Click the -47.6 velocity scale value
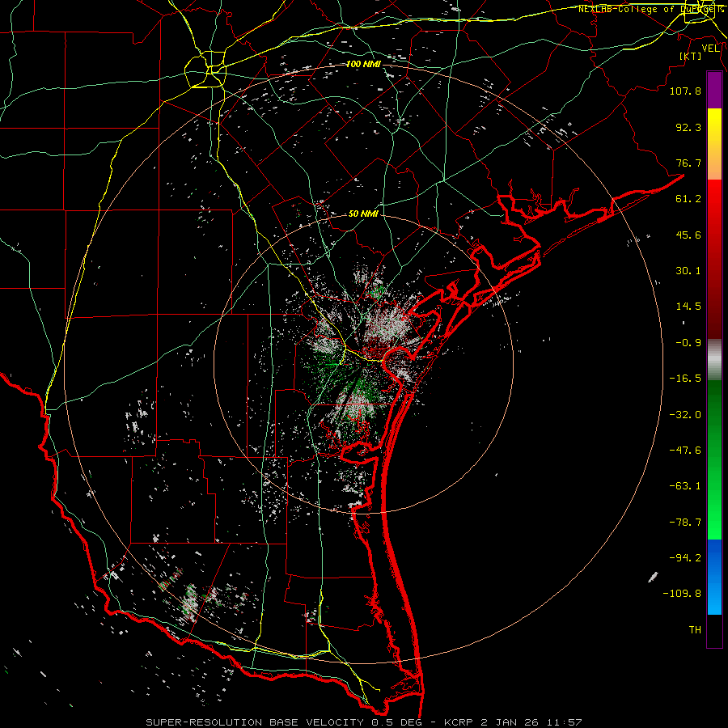728x728 pixels. coord(685,451)
